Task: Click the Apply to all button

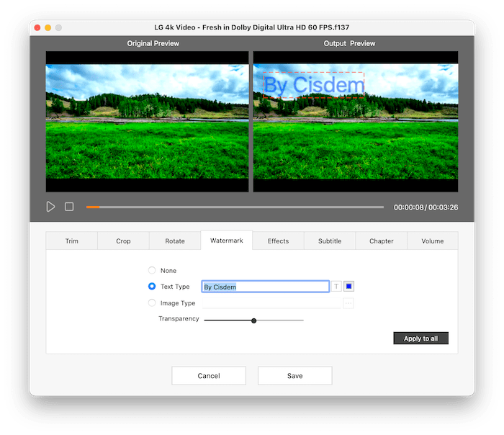Action: tap(420, 338)
